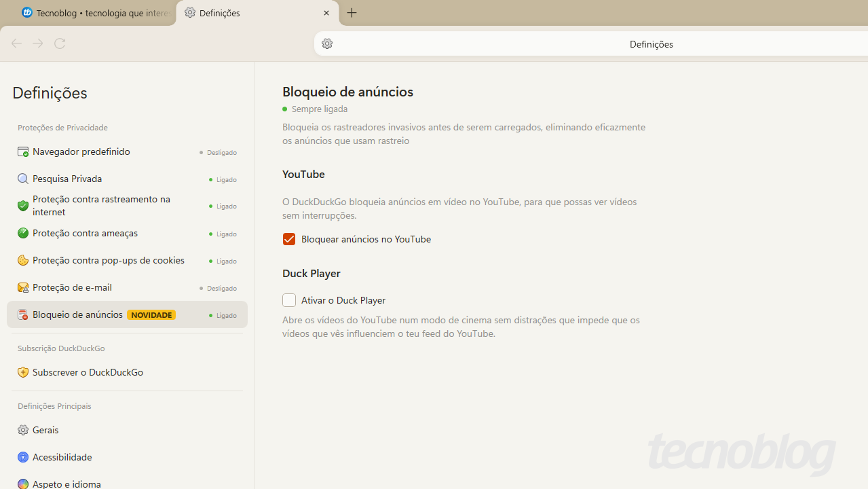Click the Pesquisa Privada magnifier icon
Viewport: 868px width, 489px height.
coord(23,179)
